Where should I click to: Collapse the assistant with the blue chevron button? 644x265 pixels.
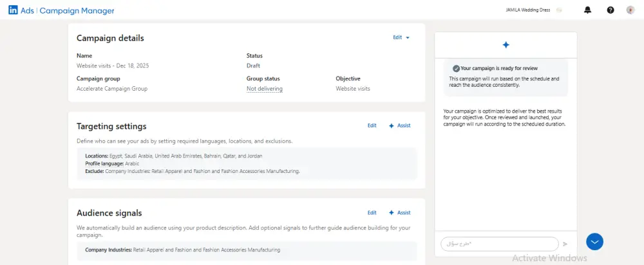[594, 242]
